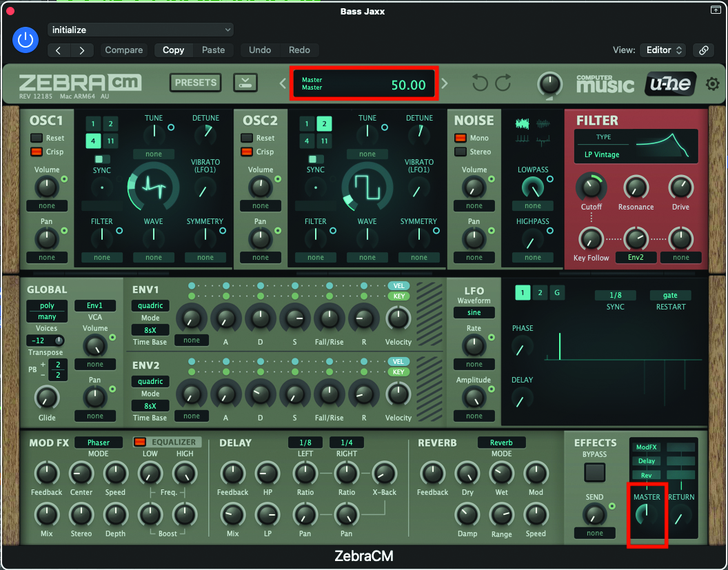Click the Key Follow knob

[591, 238]
